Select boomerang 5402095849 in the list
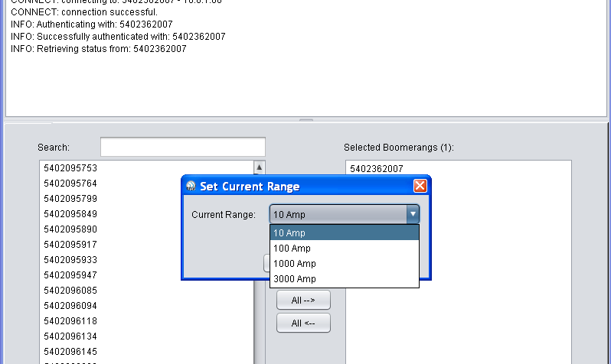The height and width of the screenshot is (364, 611). point(146,214)
